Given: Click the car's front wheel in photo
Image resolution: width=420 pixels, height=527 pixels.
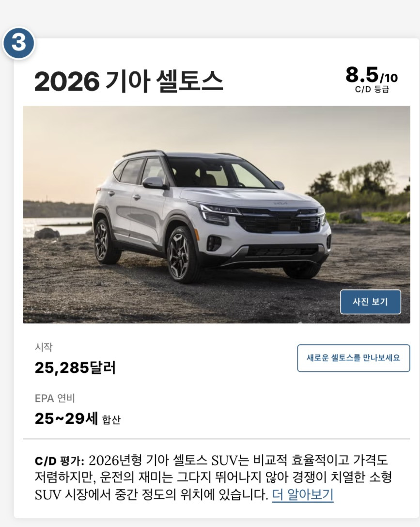Looking at the screenshot, I should click(181, 254).
